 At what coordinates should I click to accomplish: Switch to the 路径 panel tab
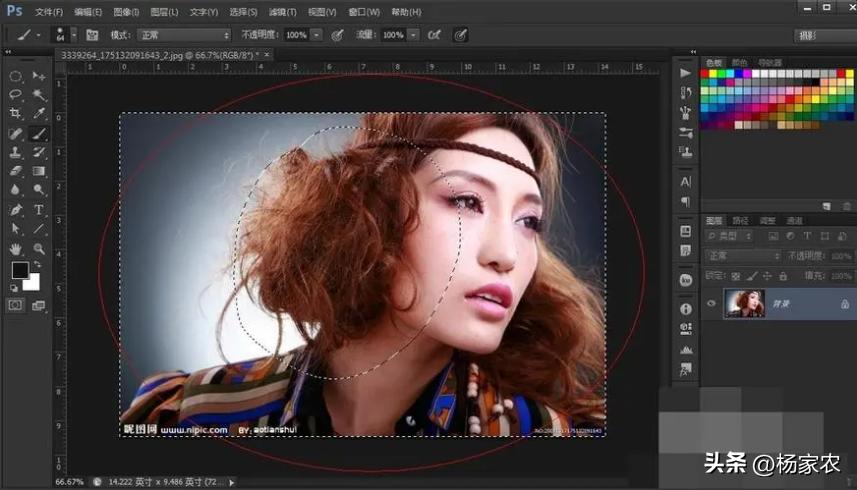741,220
